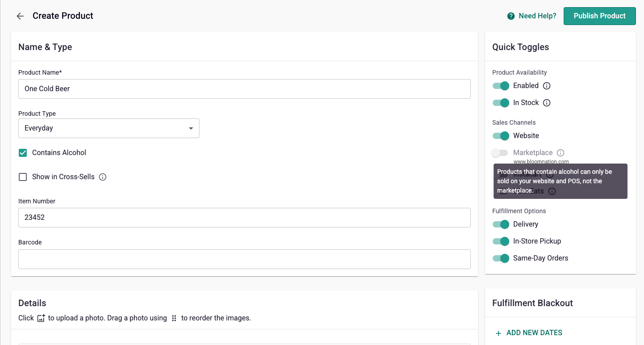Uncheck Contains Alcohol checkbox
The width and height of the screenshot is (644, 345).
pyautogui.click(x=23, y=153)
